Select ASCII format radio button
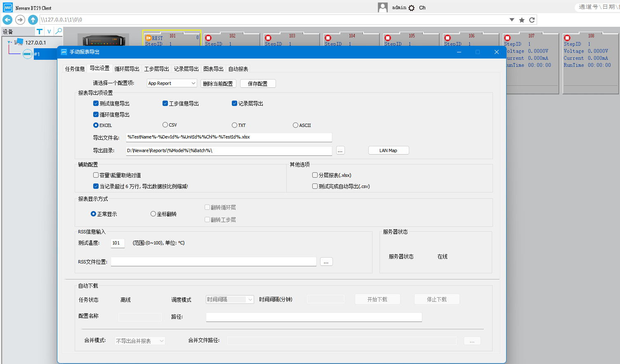The image size is (620, 364). coord(295,125)
